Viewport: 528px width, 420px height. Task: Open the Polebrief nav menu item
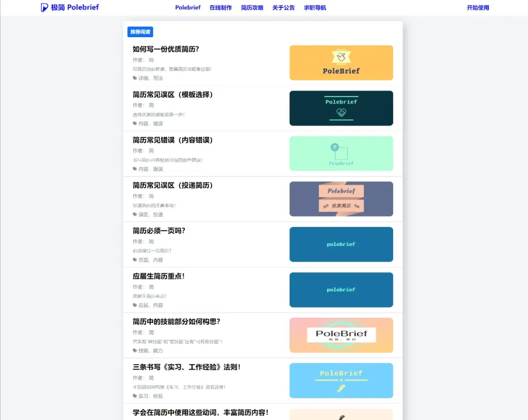(188, 7)
